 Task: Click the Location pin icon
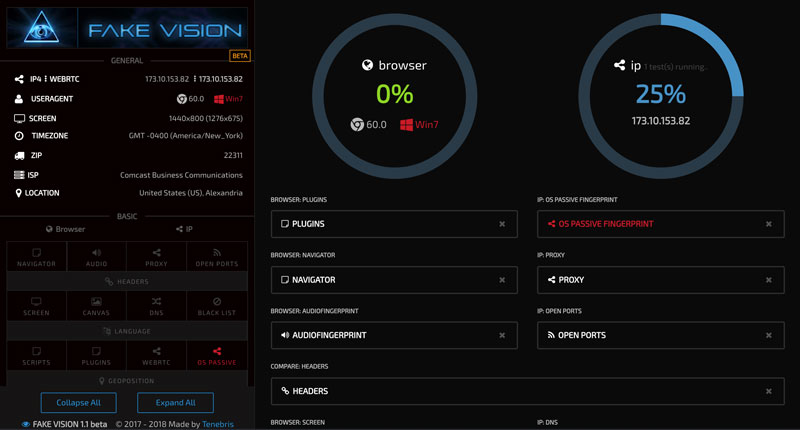18,193
